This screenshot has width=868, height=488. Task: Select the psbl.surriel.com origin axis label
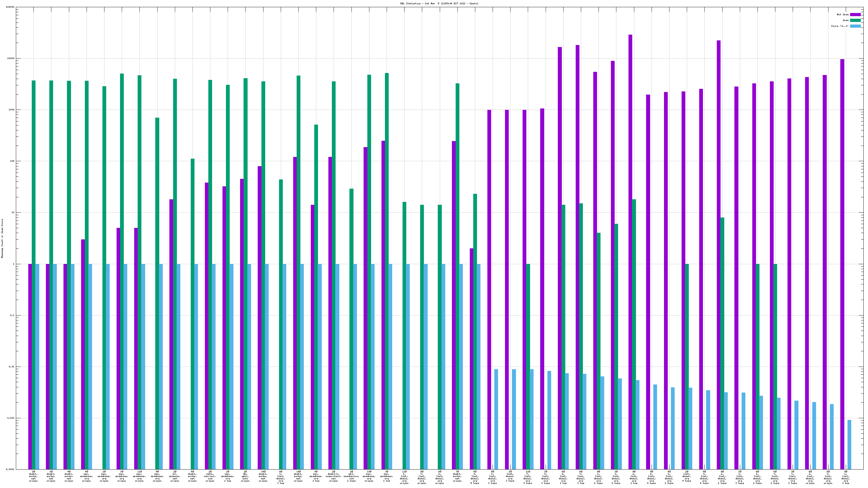click(x=210, y=476)
